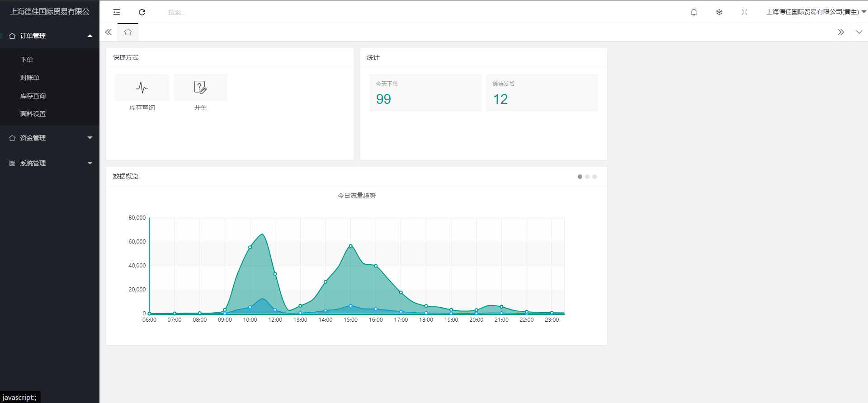Open the home tab
This screenshot has height=403, width=868.
coord(128,32)
